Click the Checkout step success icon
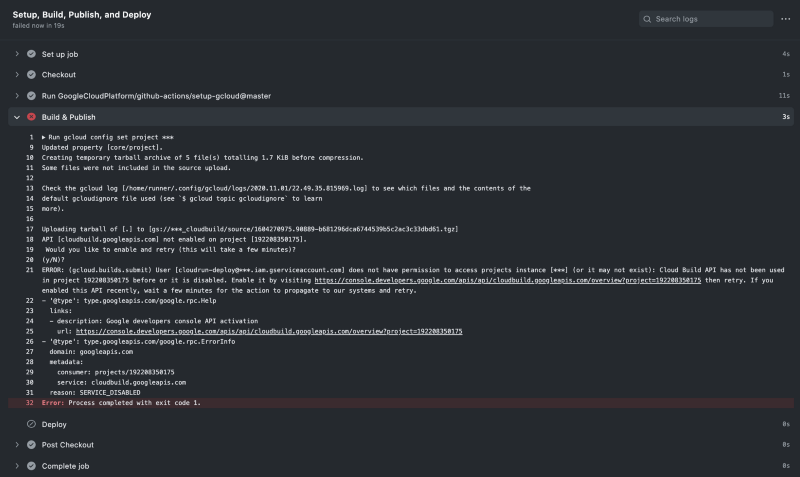Screen dimensions: 800x477 [x=31, y=74]
